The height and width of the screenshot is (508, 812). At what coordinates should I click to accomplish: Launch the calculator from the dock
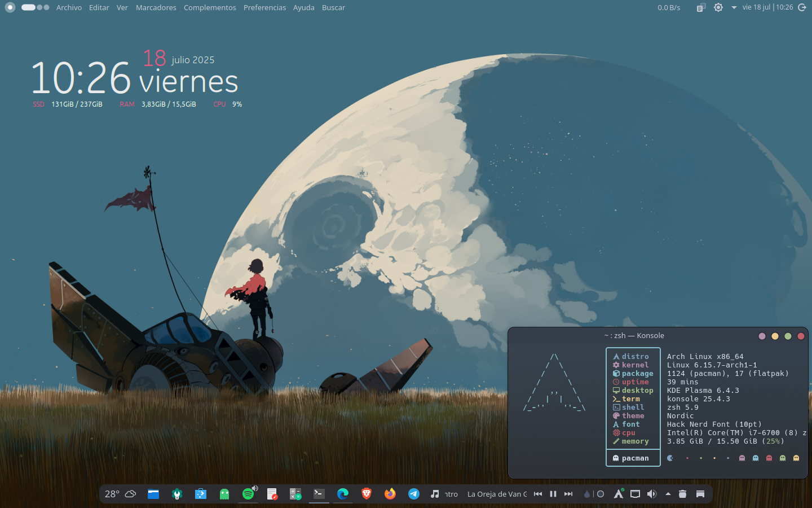click(x=295, y=494)
